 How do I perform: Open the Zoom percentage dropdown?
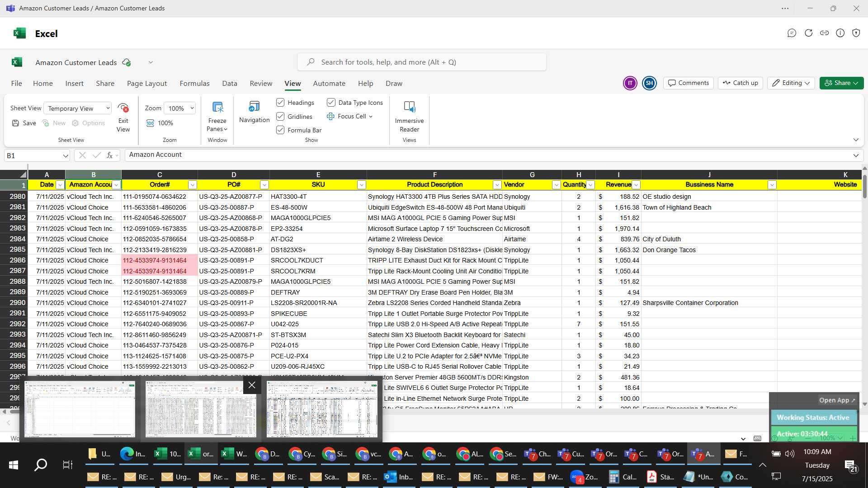pyautogui.click(x=180, y=108)
